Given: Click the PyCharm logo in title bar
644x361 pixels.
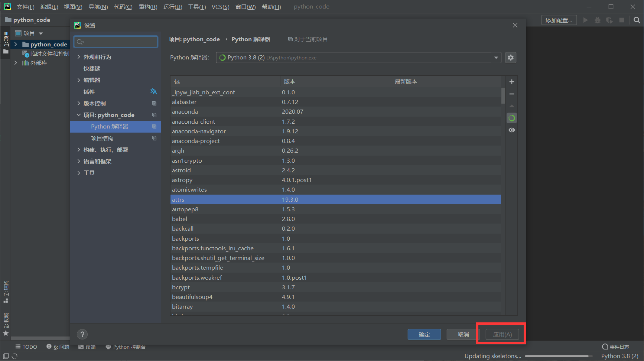Looking at the screenshot, I should click(7, 7).
